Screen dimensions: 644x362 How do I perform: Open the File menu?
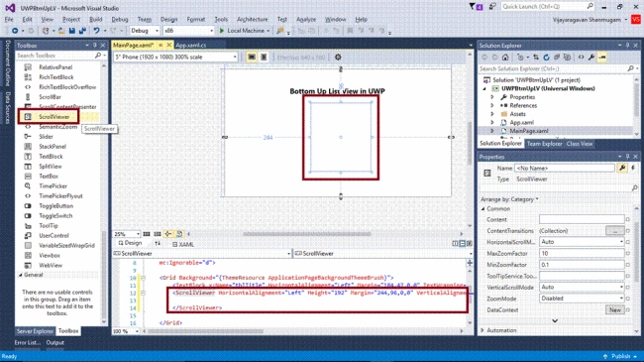(x=9, y=19)
